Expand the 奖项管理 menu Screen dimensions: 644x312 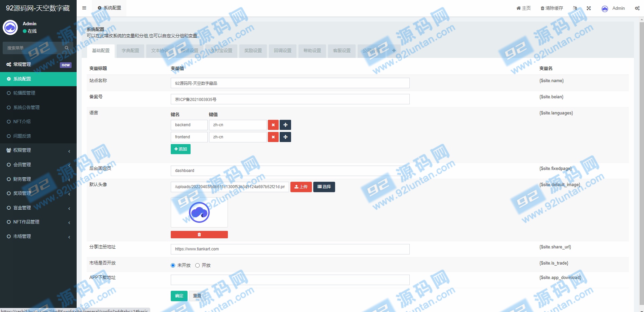38,193
